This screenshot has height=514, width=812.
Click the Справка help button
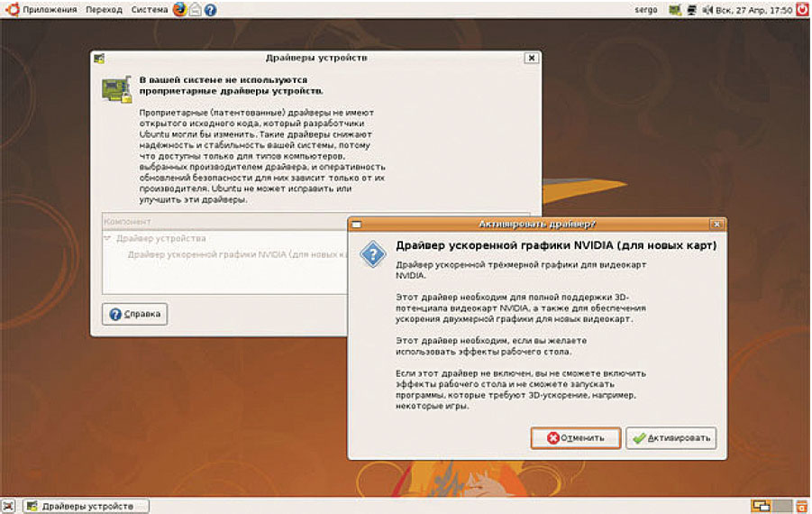pyautogui.click(x=135, y=315)
